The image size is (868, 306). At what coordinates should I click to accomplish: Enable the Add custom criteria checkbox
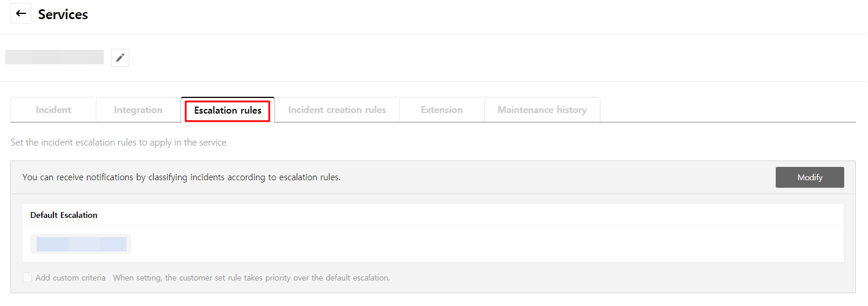tap(27, 278)
